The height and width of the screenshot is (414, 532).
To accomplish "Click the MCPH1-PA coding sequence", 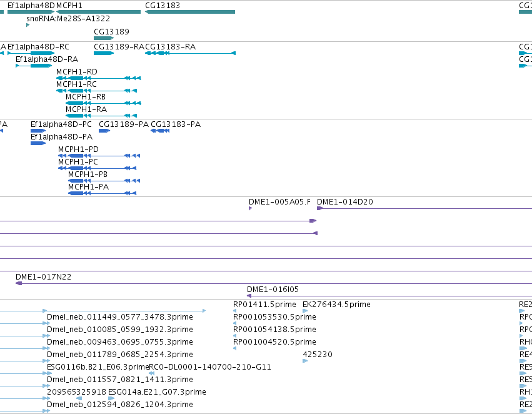I will (102, 193).
